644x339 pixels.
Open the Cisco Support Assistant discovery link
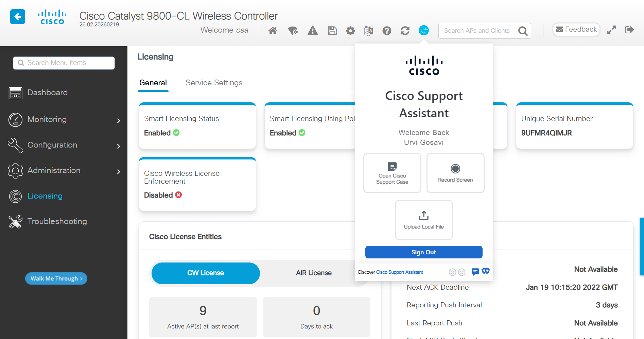pyautogui.click(x=400, y=272)
